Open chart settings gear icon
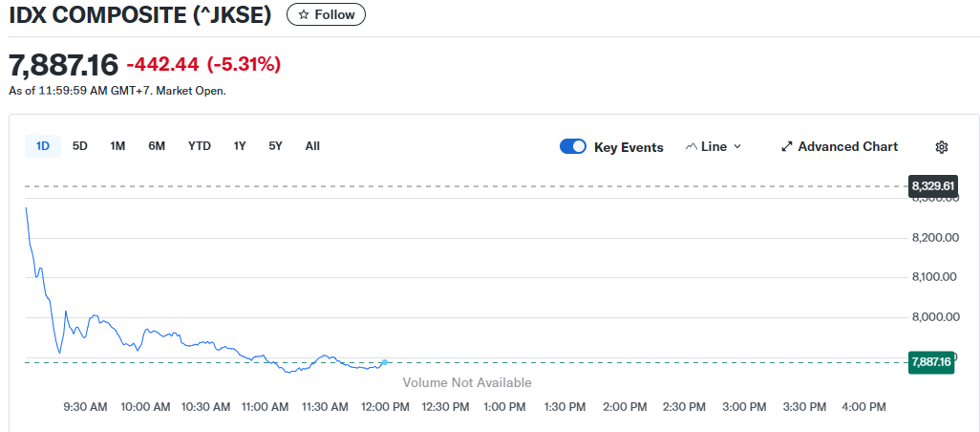Image resolution: width=980 pixels, height=432 pixels. pos(941,146)
